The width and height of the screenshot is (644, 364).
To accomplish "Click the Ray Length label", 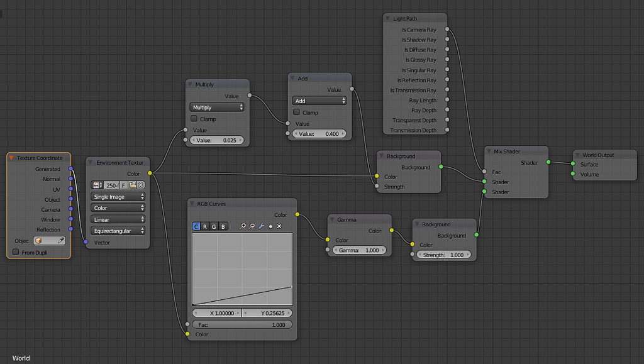I will (x=423, y=100).
